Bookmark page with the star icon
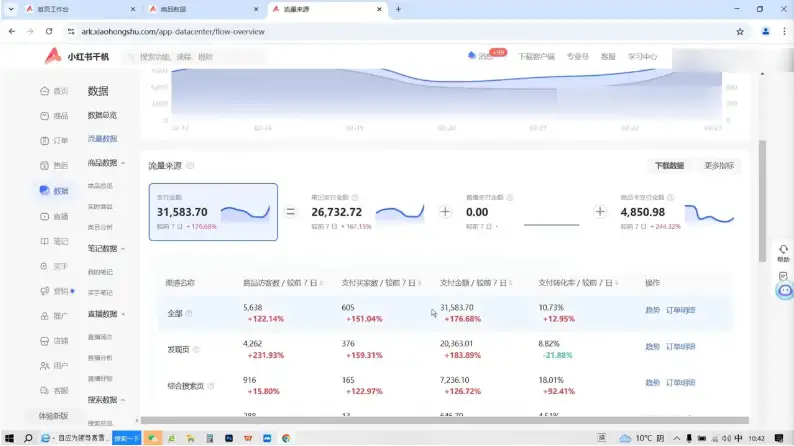The image size is (794, 446). pos(740,31)
